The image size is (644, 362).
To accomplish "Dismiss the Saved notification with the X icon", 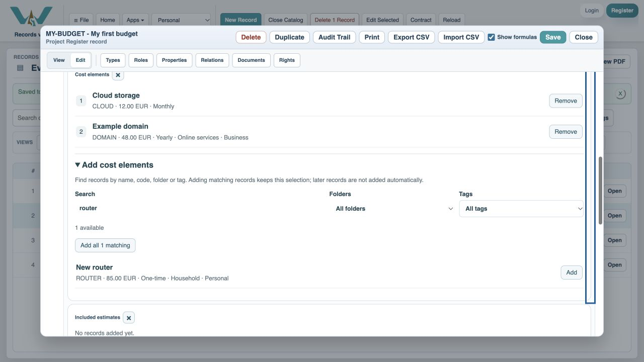I will coord(620,94).
